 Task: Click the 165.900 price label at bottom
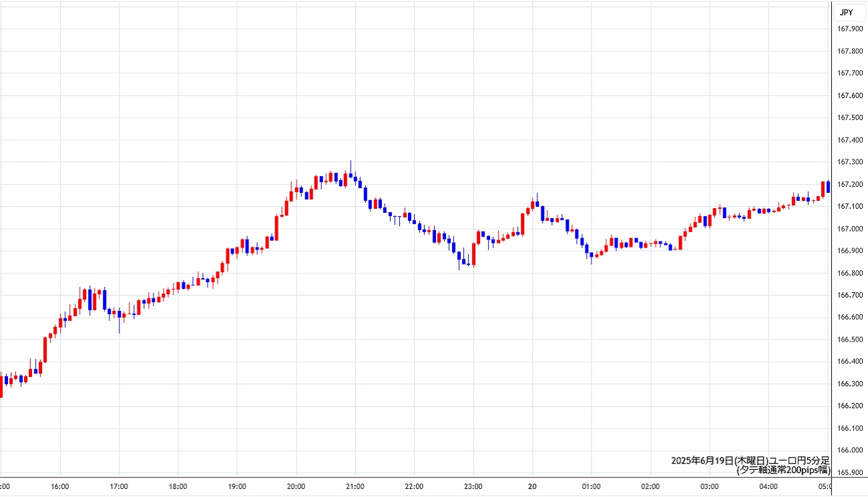pyautogui.click(x=850, y=473)
